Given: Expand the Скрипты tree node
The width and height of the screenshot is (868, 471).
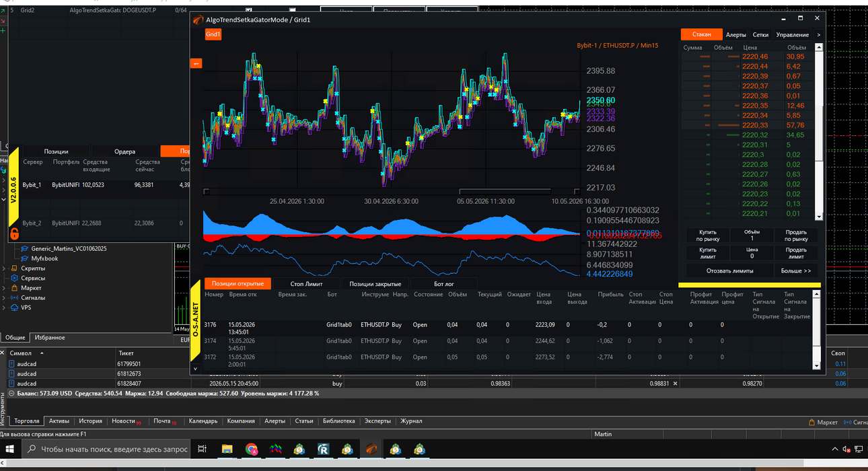Looking at the screenshot, I should tap(5, 268).
